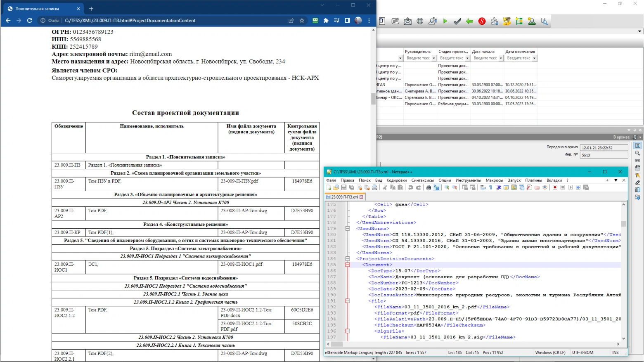Click the Инв. № input field
The height and width of the screenshot is (362, 644).
point(604,155)
